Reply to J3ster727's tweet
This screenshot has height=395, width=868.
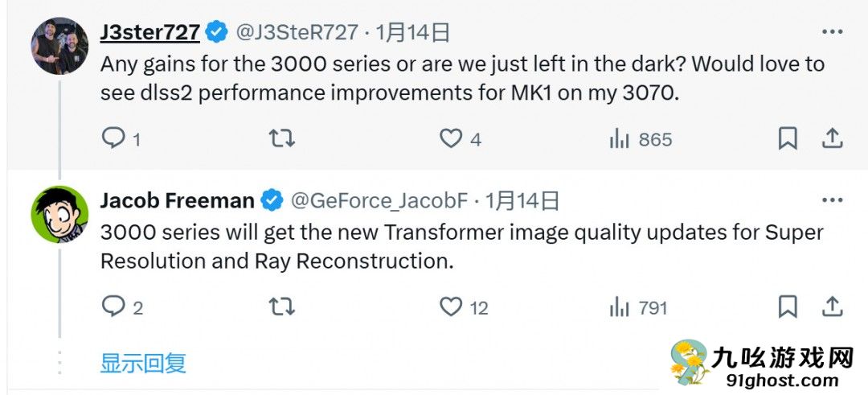[113, 139]
